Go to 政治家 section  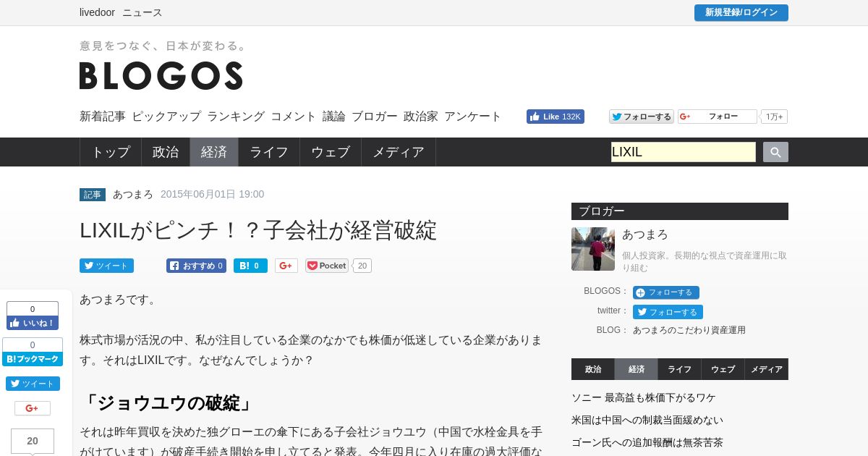[x=421, y=116]
